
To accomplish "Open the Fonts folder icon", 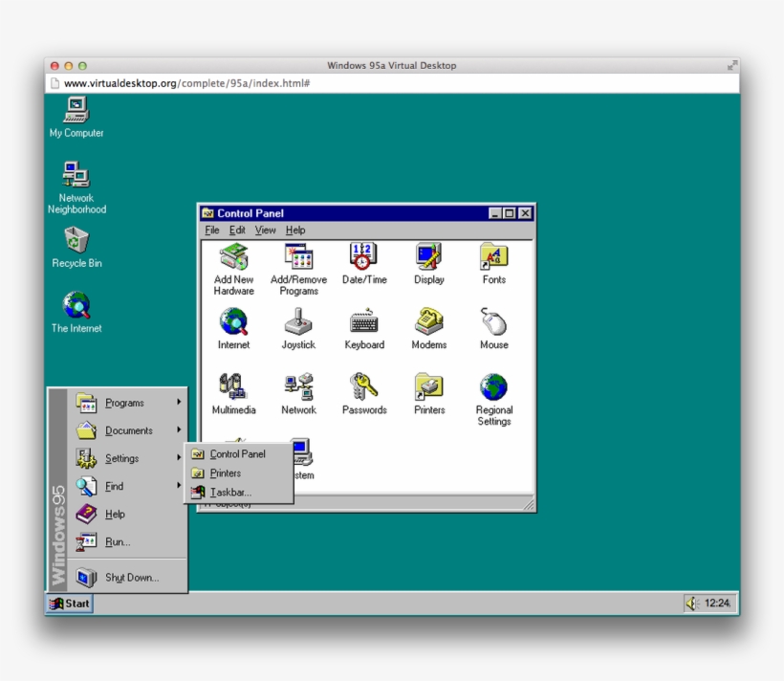I will [x=494, y=264].
